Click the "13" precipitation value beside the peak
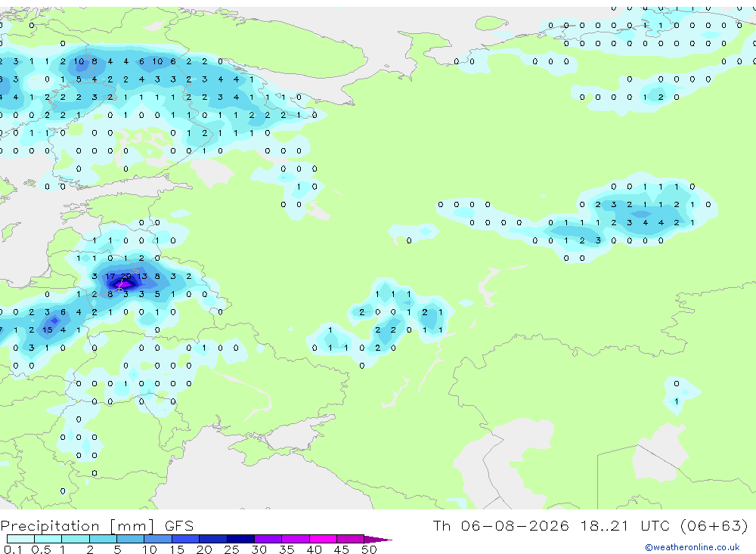756x554 pixels. 142,277
